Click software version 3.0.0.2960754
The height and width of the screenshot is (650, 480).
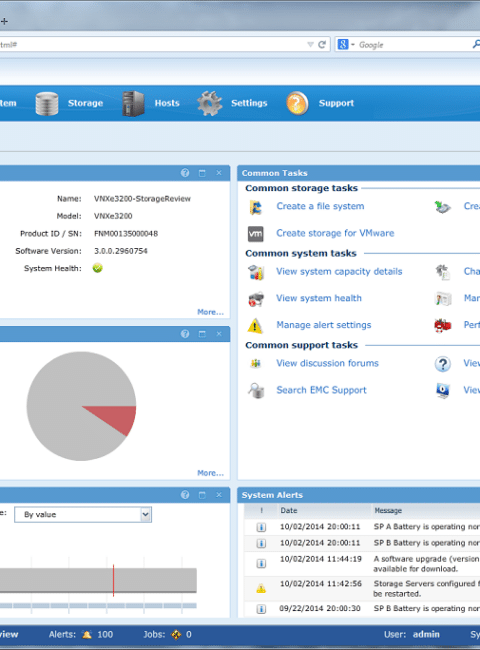[x=121, y=251]
